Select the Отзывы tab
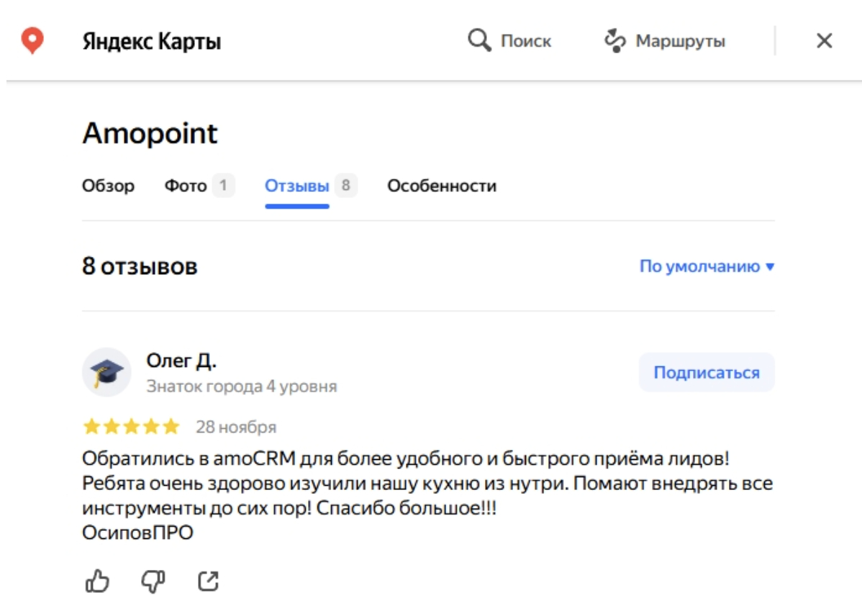 [x=297, y=186]
